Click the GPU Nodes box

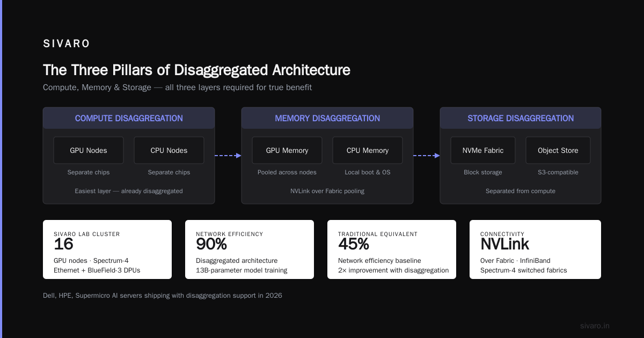(x=89, y=150)
